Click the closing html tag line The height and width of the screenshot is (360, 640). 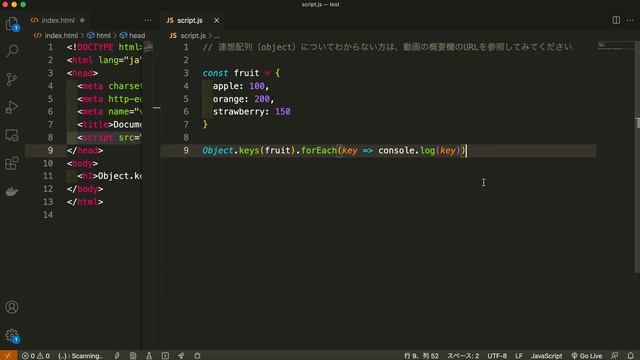[x=85, y=202]
